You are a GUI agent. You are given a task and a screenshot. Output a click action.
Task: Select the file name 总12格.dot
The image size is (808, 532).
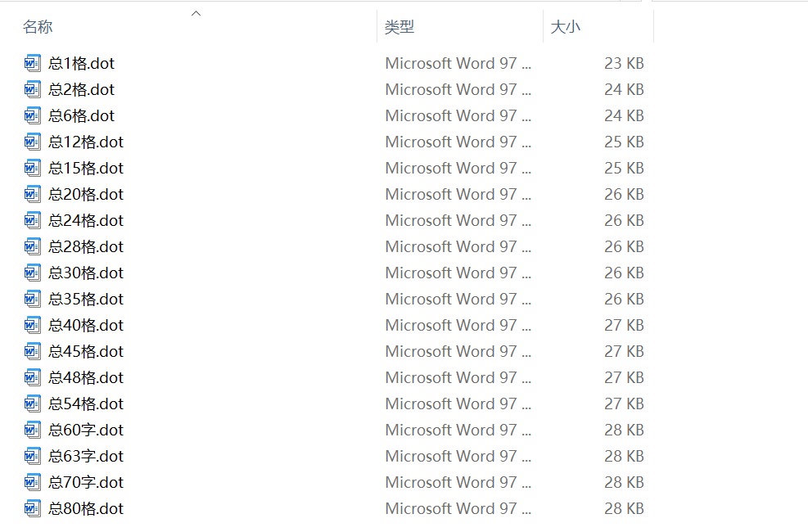coord(86,142)
